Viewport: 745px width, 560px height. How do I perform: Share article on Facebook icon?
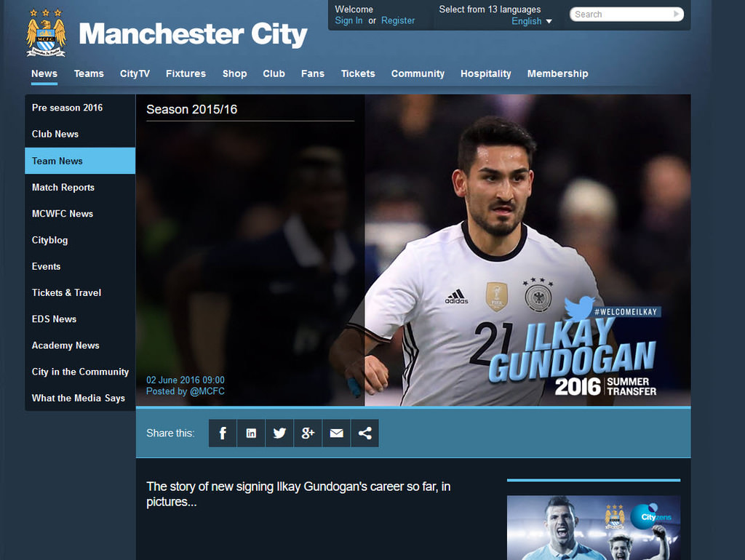pos(223,433)
